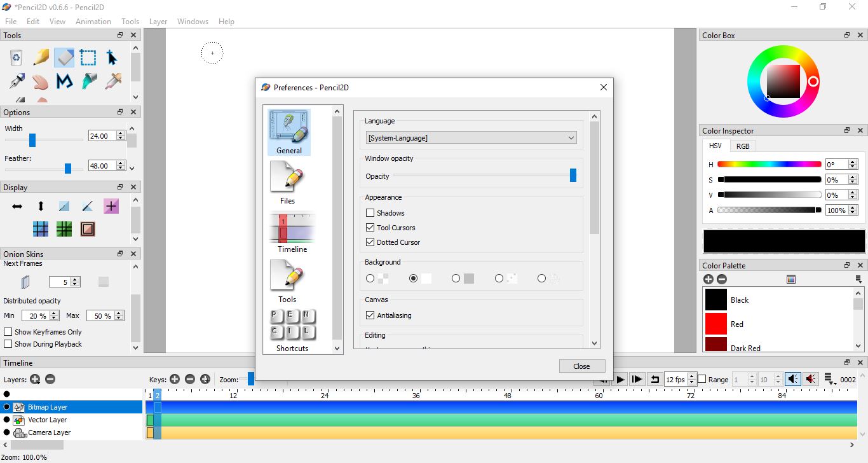This screenshot has height=463, width=868.
Task: Toggle playback looping
Action: 654,379
